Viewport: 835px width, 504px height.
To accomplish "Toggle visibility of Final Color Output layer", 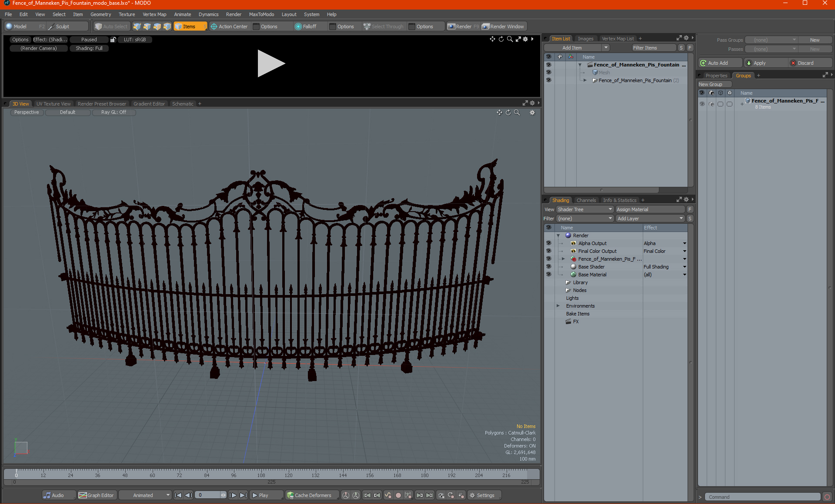I will tap(548, 251).
